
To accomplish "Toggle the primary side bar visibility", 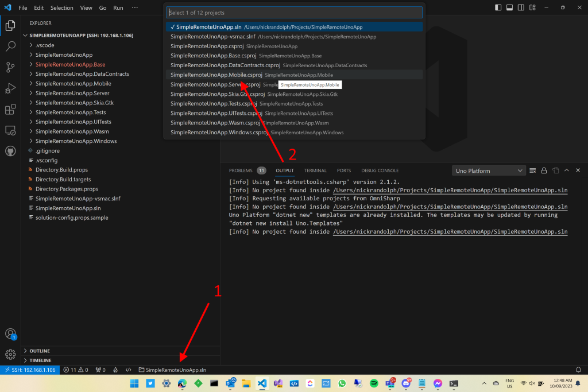I will pos(497,7).
